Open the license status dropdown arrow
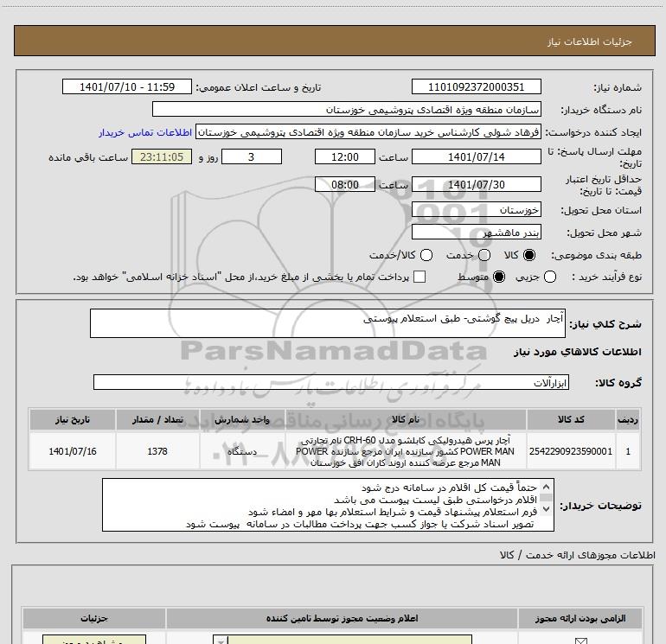The width and height of the screenshot is (666, 644). (221, 641)
